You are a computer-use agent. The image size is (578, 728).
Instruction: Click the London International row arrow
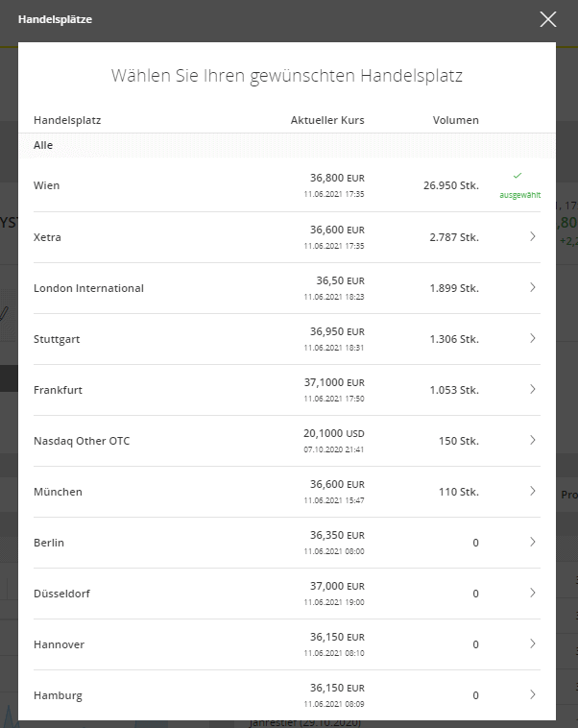(x=533, y=288)
